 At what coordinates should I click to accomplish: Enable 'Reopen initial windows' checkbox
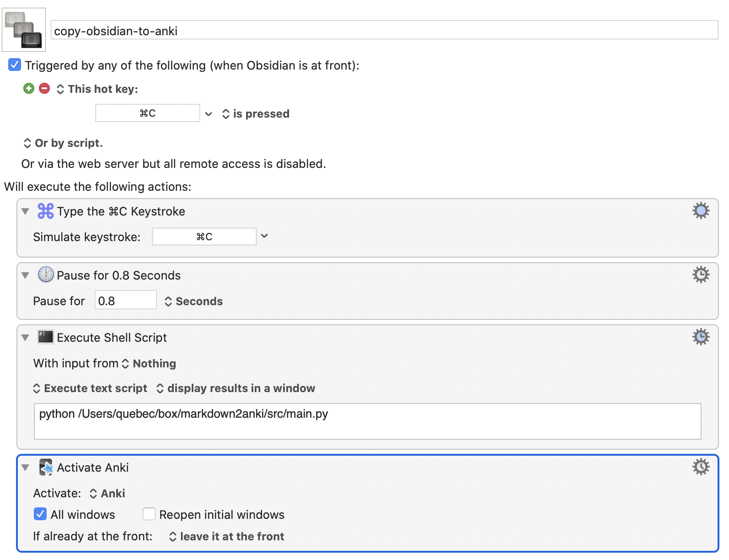[149, 514]
